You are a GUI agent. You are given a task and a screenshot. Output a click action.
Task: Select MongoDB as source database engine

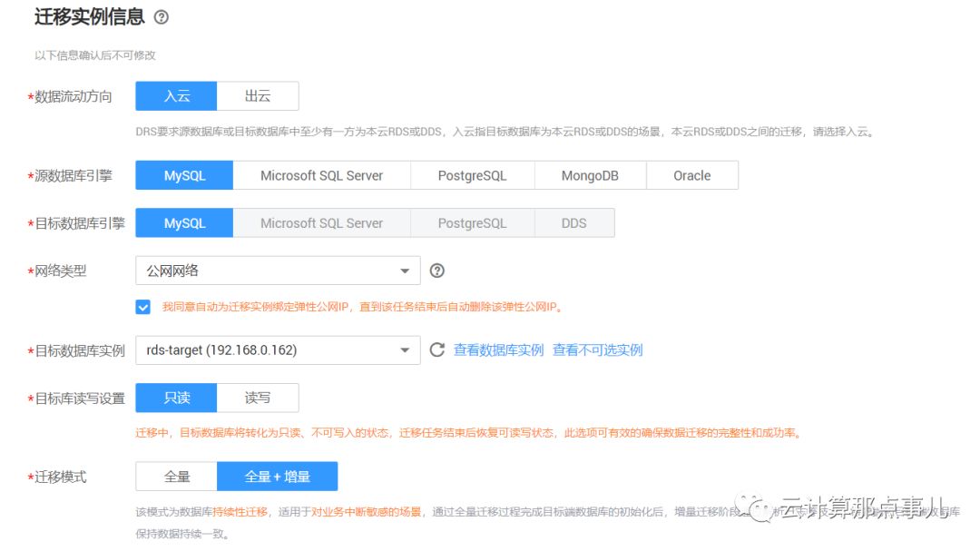pos(591,175)
